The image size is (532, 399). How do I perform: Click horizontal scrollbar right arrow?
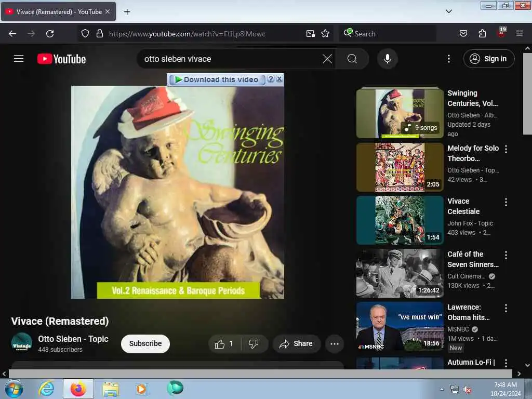coord(519,374)
